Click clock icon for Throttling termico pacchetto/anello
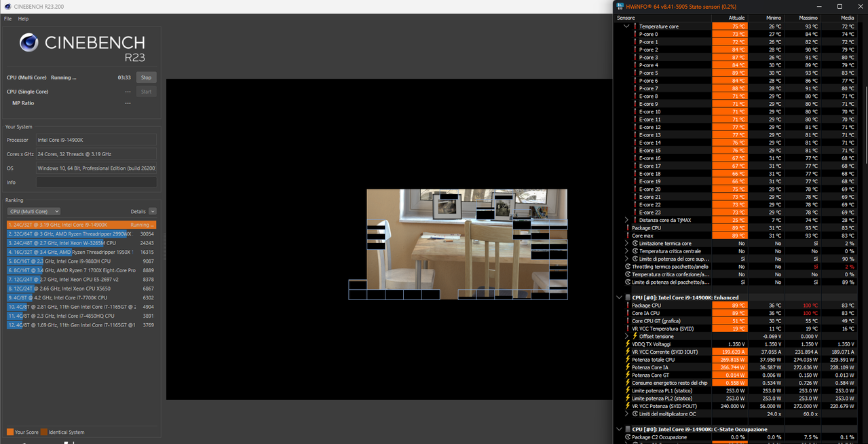Screen dimensions: 868x444 (628, 267)
